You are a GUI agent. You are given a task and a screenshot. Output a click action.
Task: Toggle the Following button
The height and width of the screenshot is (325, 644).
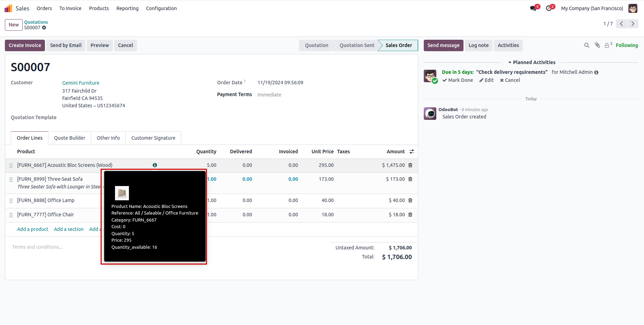(x=627, y=45)
